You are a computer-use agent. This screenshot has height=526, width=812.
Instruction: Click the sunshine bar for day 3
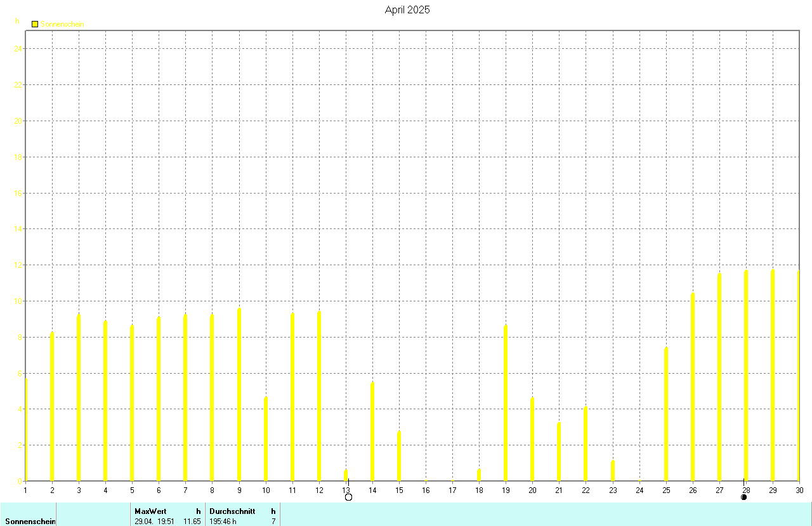pyautogui.click(x=79, y=397)
